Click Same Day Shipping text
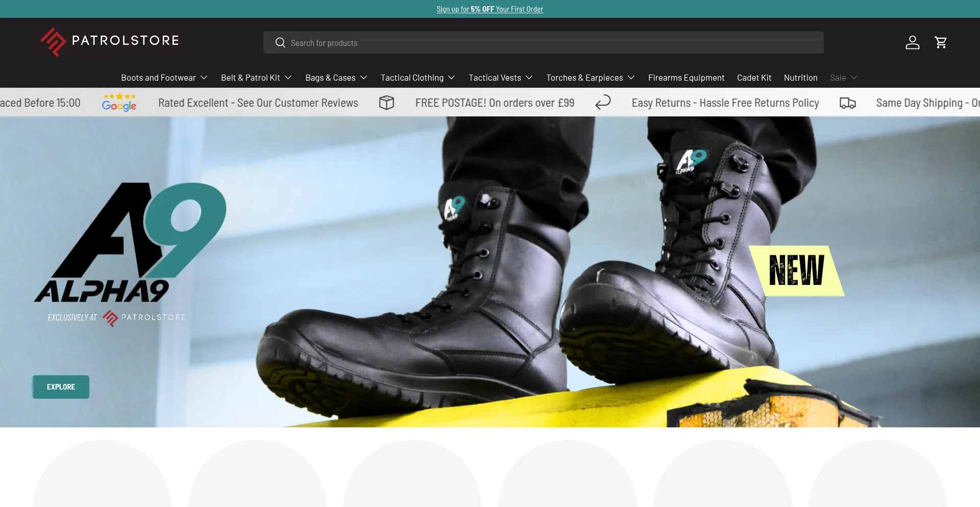 pyautogui.click(x=927, y=103)
